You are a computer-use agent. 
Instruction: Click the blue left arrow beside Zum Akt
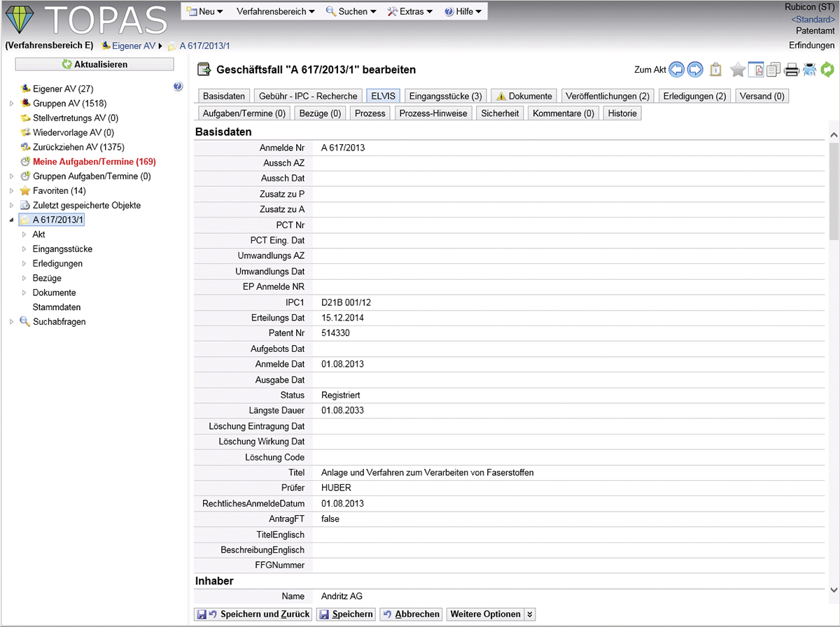pyautogui.click(x=676, y=69)
